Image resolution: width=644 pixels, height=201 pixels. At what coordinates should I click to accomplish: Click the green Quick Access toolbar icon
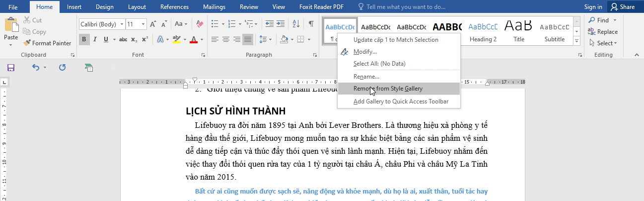click(x=89, y=67)
